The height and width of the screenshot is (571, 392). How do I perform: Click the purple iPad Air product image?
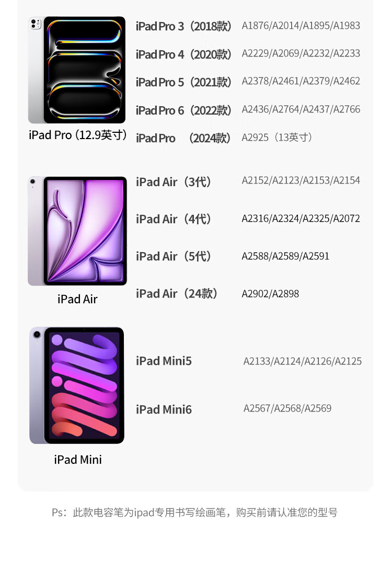77,231
